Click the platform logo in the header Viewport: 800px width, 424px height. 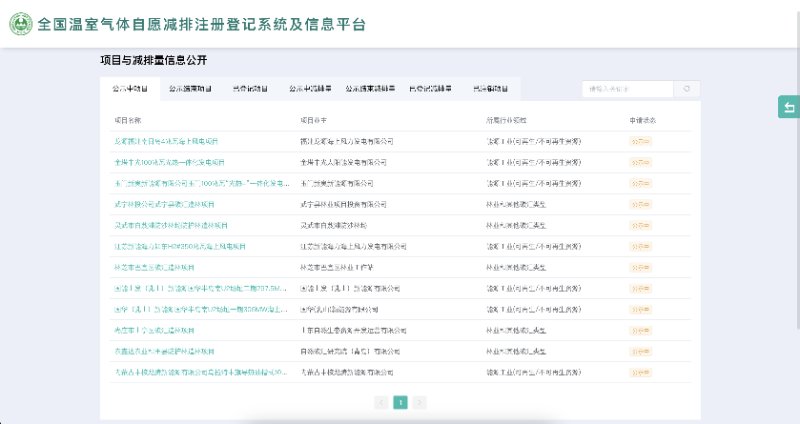(x=20, y=24)
